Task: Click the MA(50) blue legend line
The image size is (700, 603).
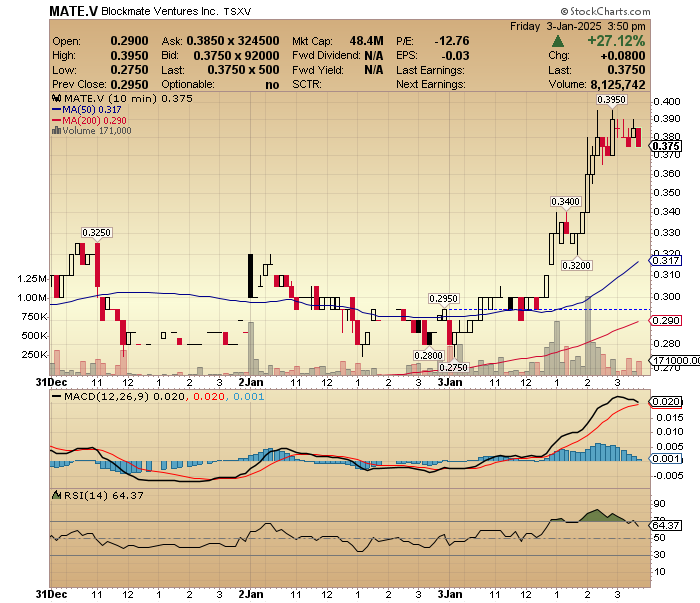Action: pyautogui.click(x=57, y=109)
